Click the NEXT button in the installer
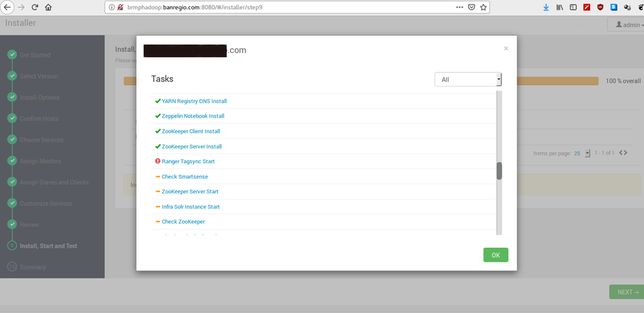The height and width of the screenshot is (313, 644). click(627, 292)
